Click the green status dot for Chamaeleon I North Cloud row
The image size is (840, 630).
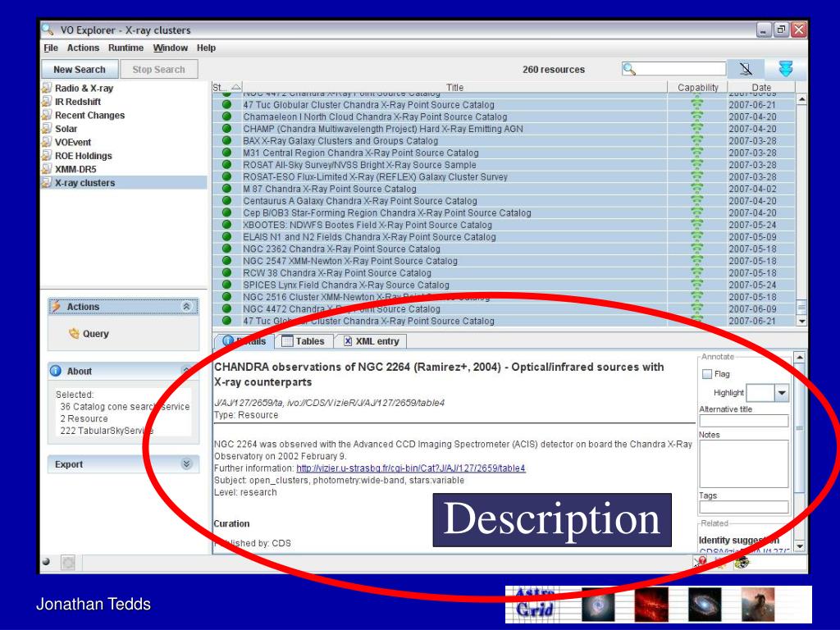coord(226,116)
